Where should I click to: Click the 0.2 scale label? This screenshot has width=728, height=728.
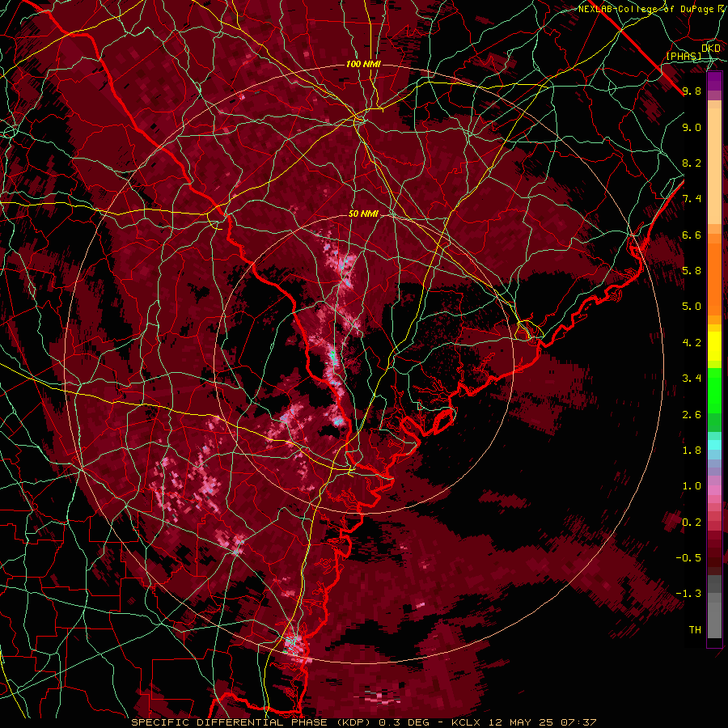click(x=692, y=523)
